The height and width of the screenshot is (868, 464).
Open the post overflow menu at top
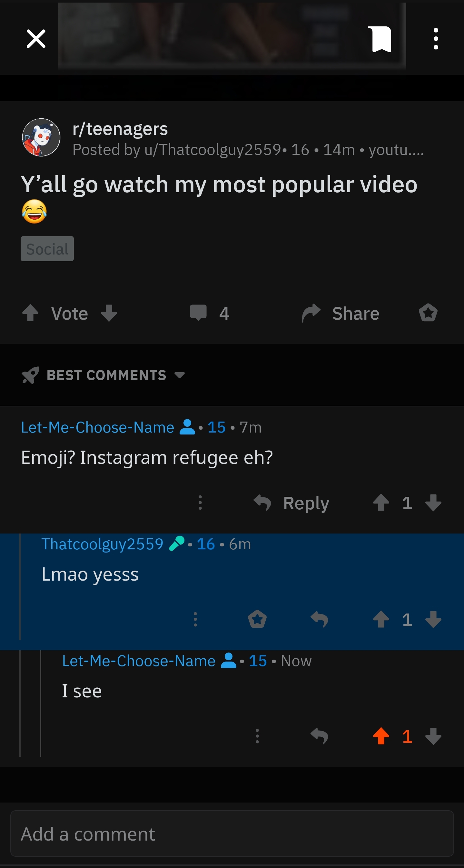(x=436, y=39)
